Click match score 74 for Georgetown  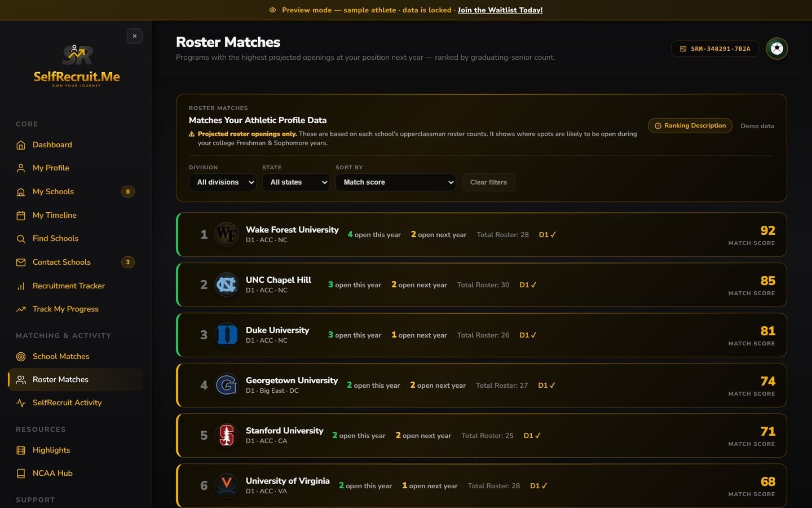tap(767, 381)
